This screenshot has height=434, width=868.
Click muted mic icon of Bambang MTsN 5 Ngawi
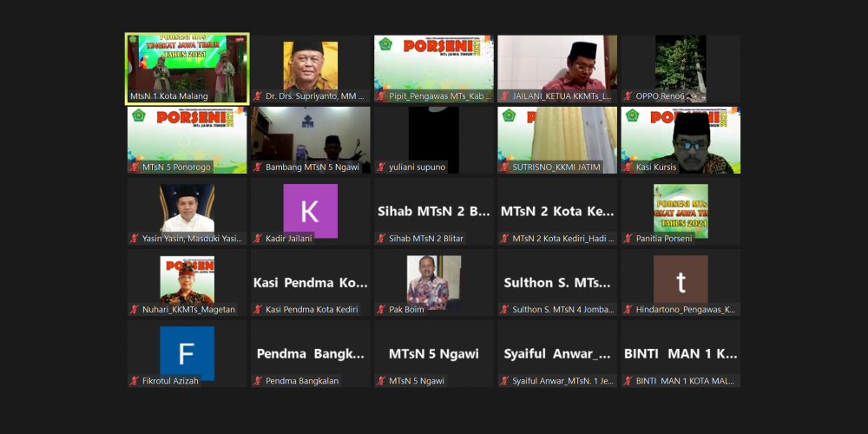(x=258, y=168)
